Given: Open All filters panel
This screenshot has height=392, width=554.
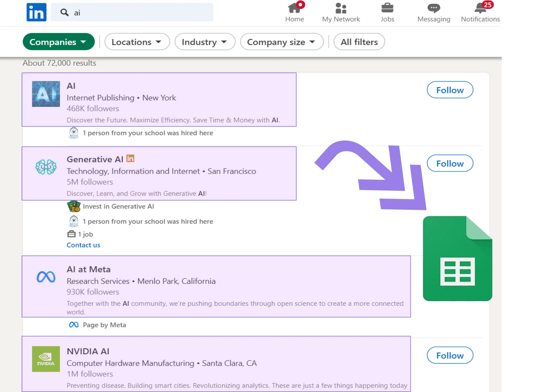Looking at the screenshot, I should click(359, 42).
